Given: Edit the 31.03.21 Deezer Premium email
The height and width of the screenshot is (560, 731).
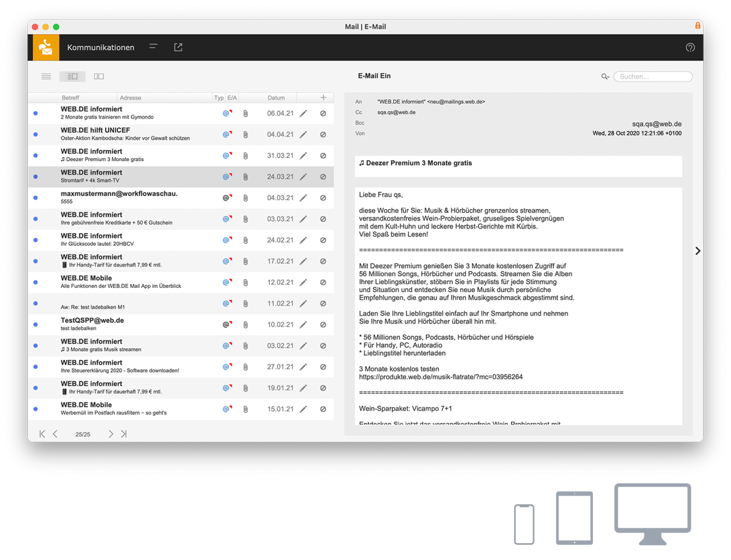Looking at the screenshot, I should coord(303,156).
